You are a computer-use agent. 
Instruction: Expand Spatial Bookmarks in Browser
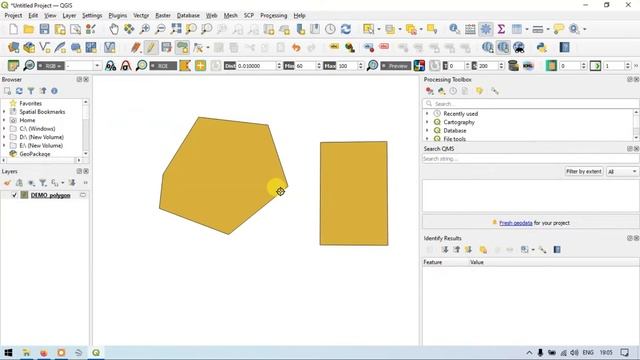[4, 112]
